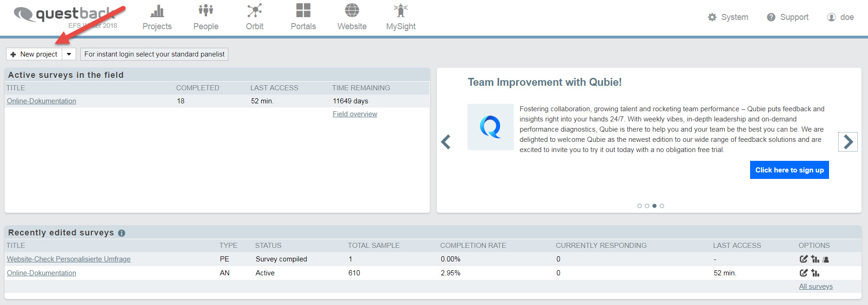Show next slide with right chevron
Viewport: 868px width, 305px height.
click(x=848, y=142)
